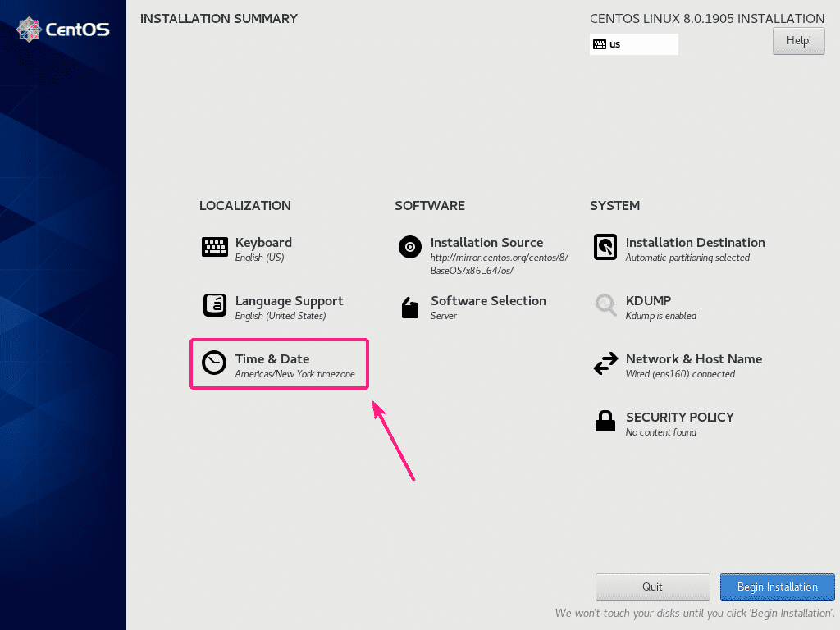The height and width of the screenshot is (630, 840).
Task: Open Installation Source configuration
Action: tap(483, 256)
